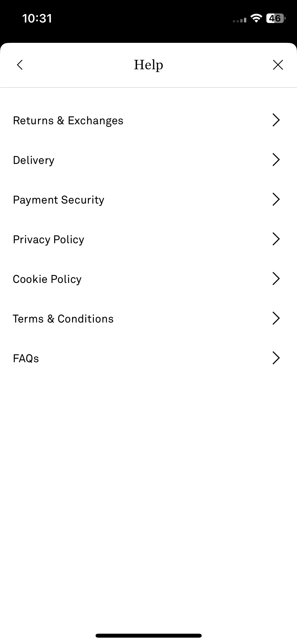This screenshot has width=297, height=644.
Task: Tap the chevron beside Terms & Conditions
Action: 276,318
